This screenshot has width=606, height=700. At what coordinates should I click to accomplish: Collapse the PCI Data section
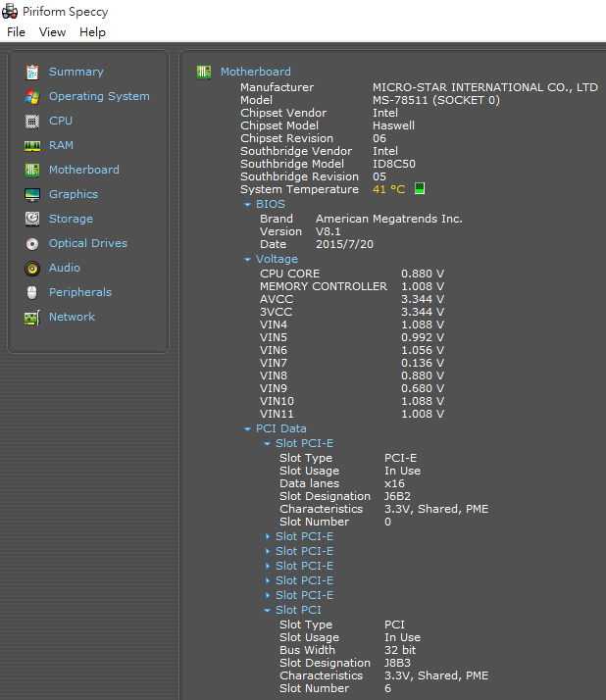tap(248, 429)
